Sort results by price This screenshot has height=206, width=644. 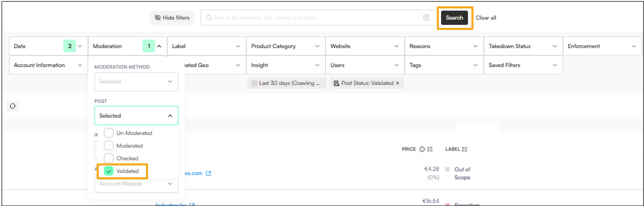(430, 149)
